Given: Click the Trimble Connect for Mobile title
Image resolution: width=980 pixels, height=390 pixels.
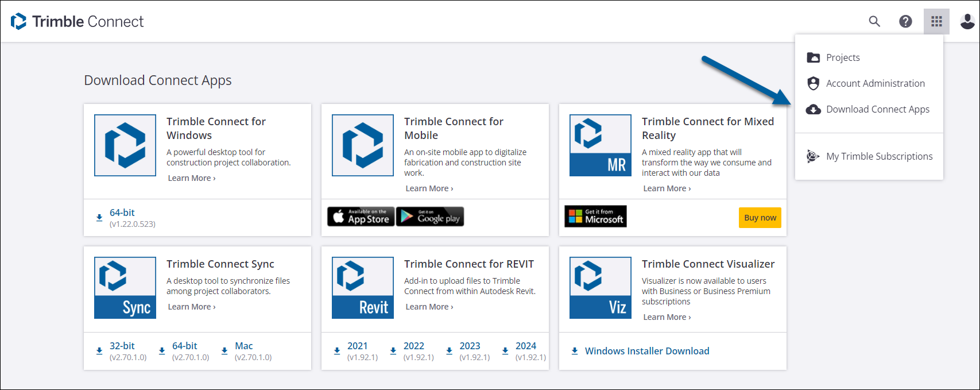Looking at the screenshot, I should (454, 128).
